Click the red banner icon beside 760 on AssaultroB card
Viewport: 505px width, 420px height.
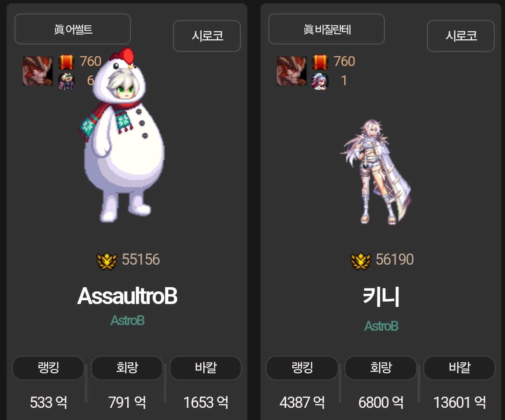tap(66, 62)
